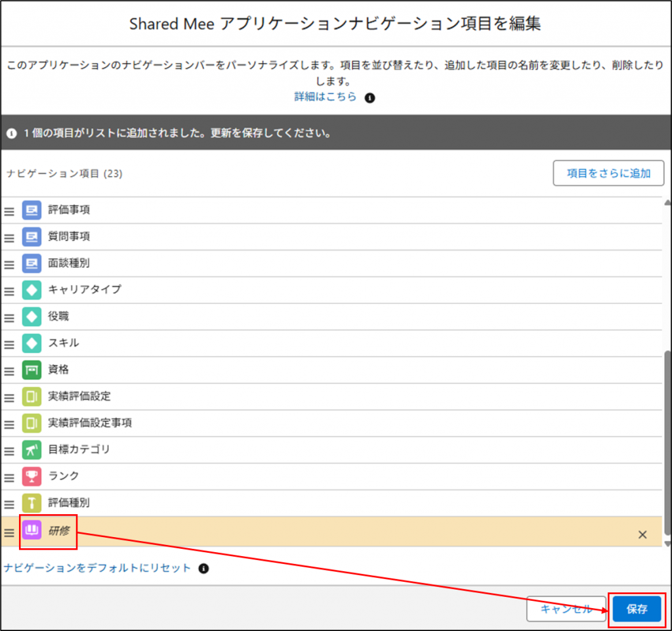Click the 資格 item icon

[31, 370]
